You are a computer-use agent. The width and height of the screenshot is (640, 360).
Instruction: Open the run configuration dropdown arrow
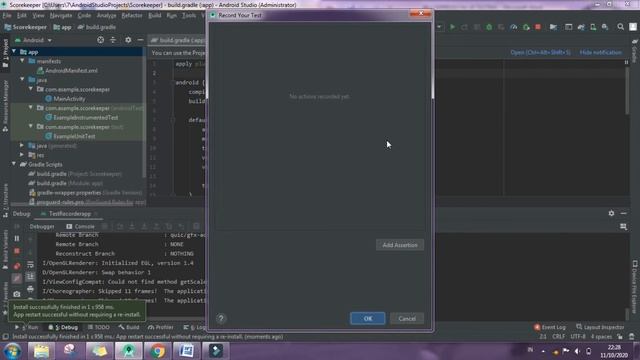pos(439,27)
